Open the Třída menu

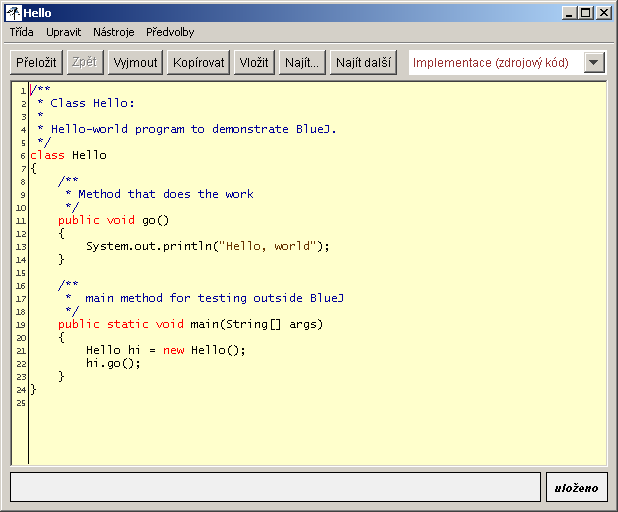pos(22,32)
